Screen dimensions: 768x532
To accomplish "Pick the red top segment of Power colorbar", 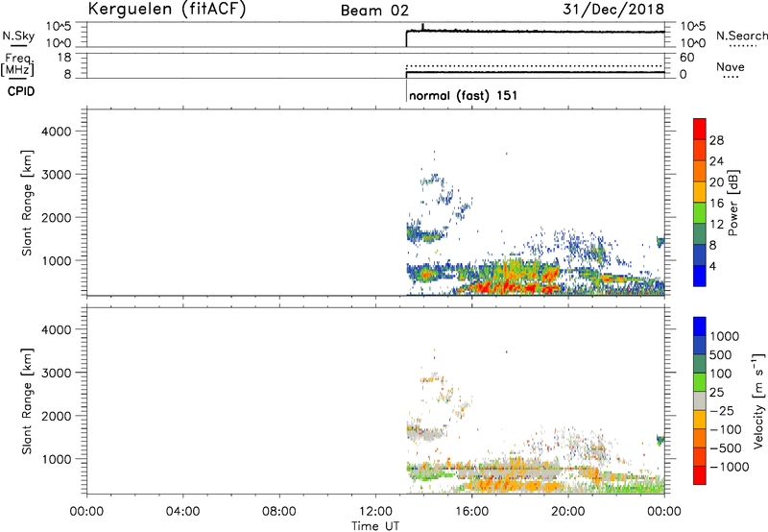I will click(x=700, y=130).
